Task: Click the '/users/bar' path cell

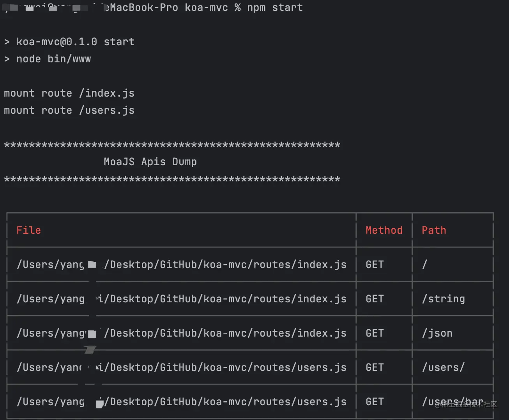Action: [452, 402]
